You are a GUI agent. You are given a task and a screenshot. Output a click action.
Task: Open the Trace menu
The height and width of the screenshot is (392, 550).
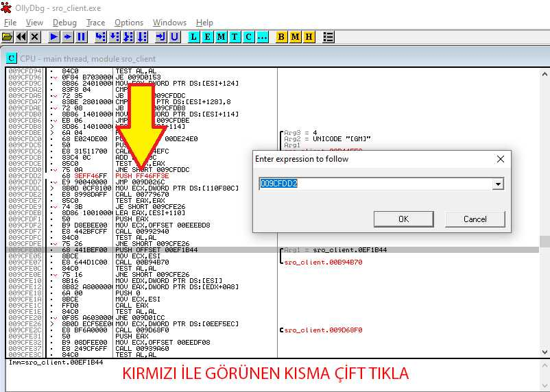coord(95,23)
